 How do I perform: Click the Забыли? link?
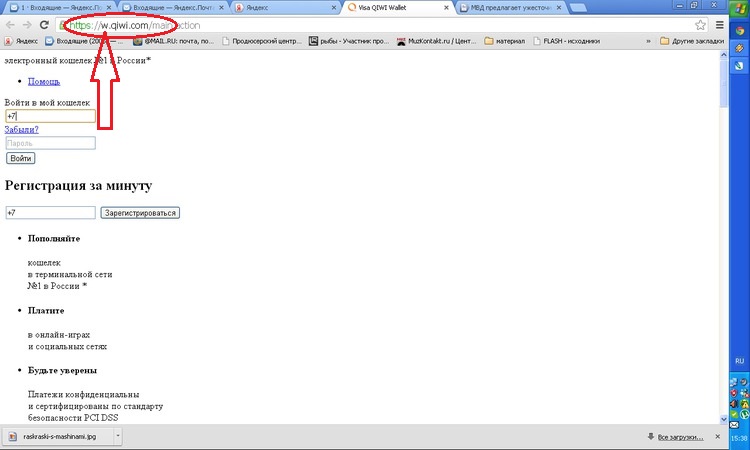[x=22, y=129]
